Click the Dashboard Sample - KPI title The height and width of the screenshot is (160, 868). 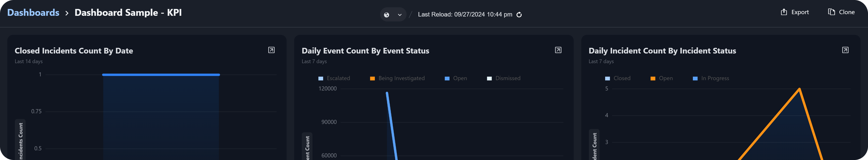(x=128, y=13)
